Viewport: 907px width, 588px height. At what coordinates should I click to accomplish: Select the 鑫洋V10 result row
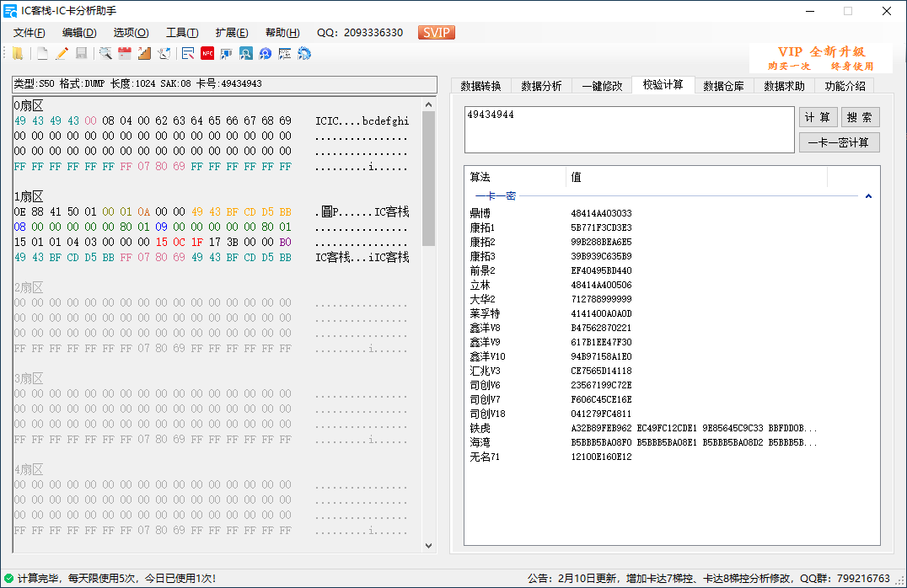coord(672,356)
